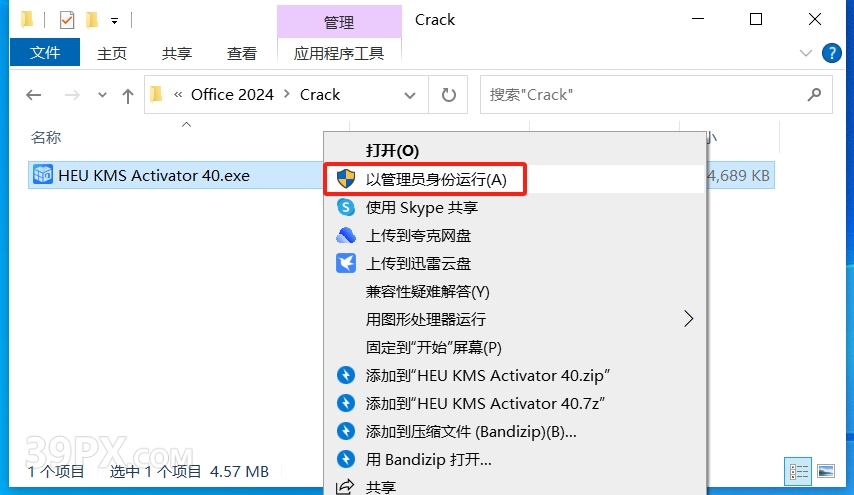Click the Properties checkmark icon in quick access toolbar

click(x=67, y=21)
